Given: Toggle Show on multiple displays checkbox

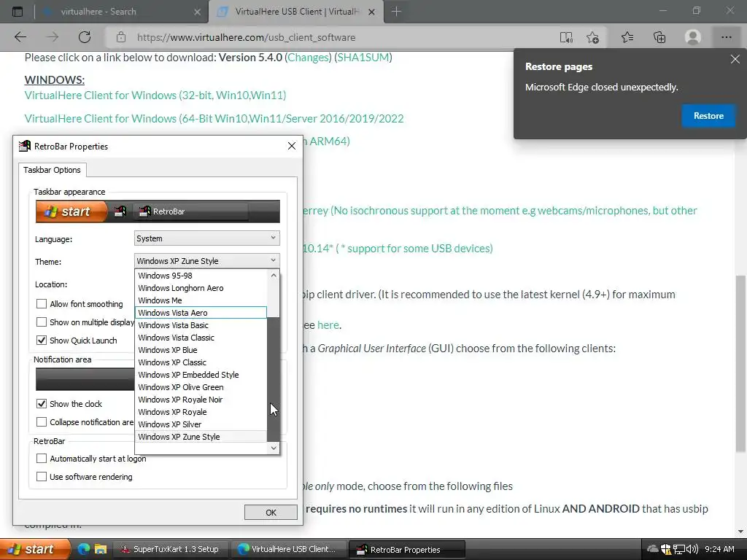Looking at the screenshot, I should 42,322.
